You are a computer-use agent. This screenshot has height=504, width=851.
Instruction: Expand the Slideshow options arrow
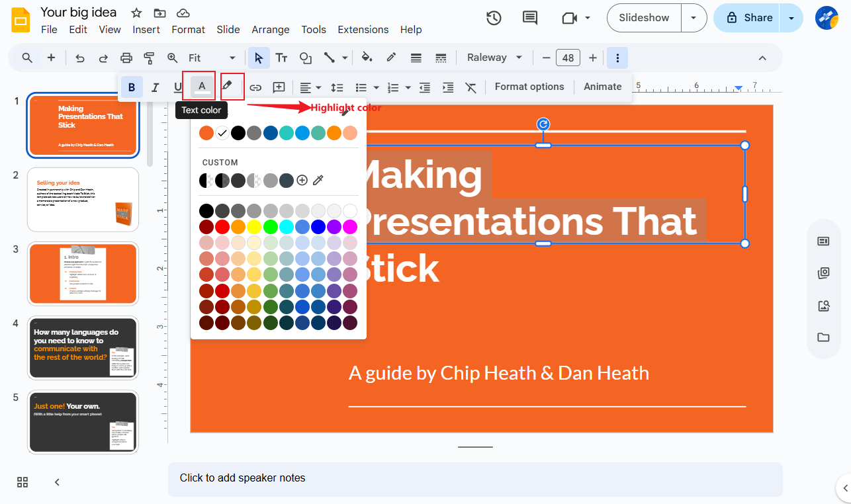point(694,18)
